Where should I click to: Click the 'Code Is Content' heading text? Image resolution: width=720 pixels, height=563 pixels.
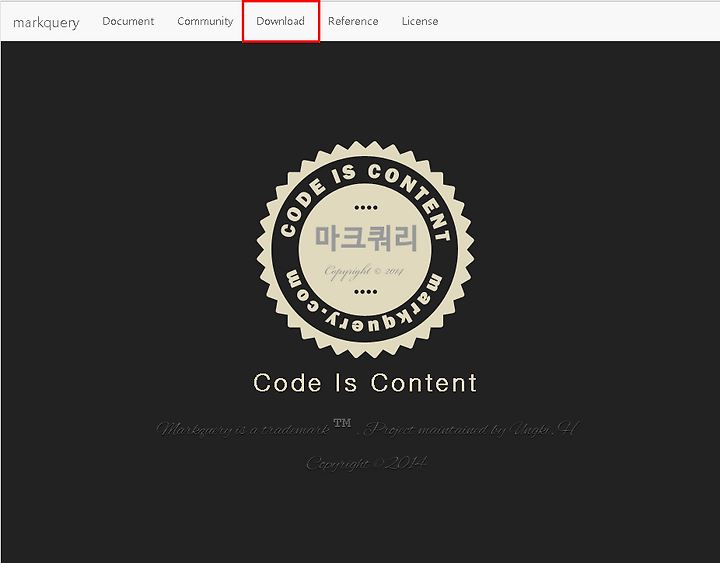[x=366, y=383]
